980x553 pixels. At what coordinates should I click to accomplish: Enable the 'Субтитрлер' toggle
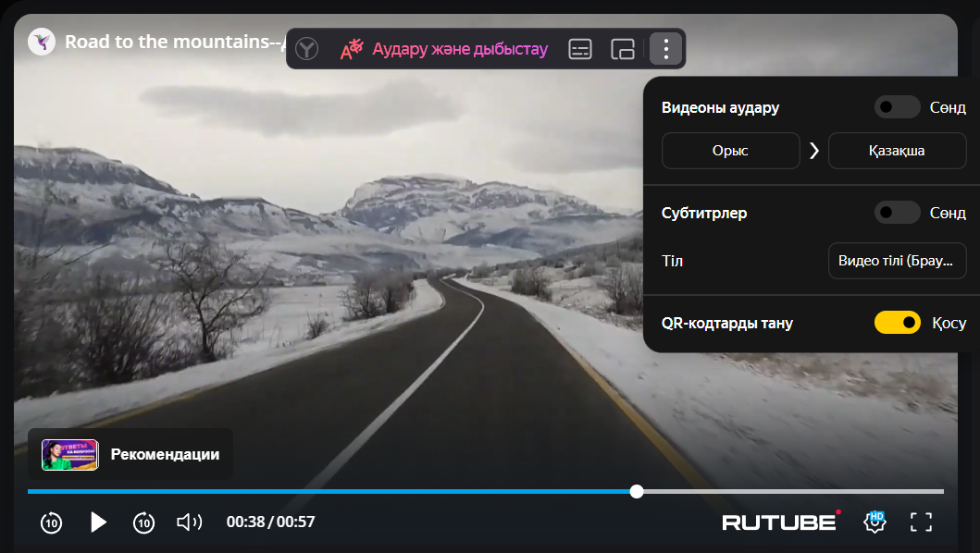[897, 213]
